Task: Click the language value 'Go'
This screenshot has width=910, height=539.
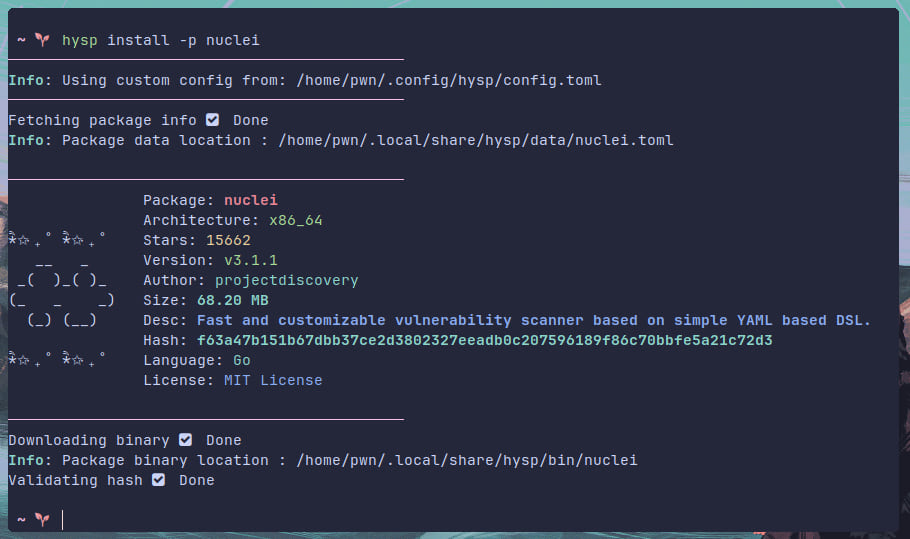Action: click(241, 360)
